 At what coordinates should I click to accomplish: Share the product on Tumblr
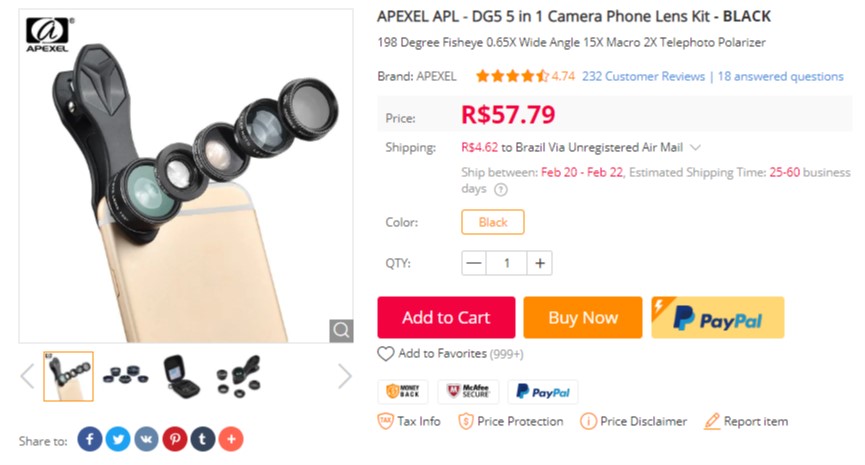point(203,439)
